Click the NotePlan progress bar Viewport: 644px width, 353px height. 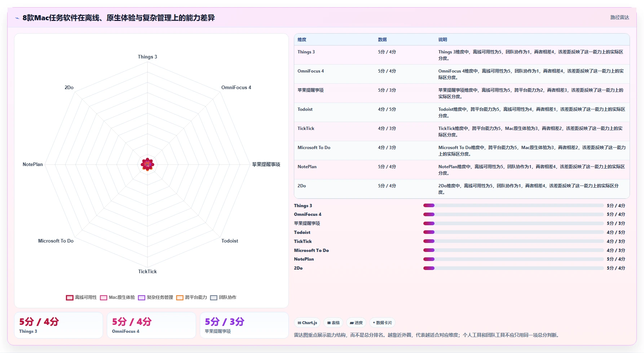point(513,259)
